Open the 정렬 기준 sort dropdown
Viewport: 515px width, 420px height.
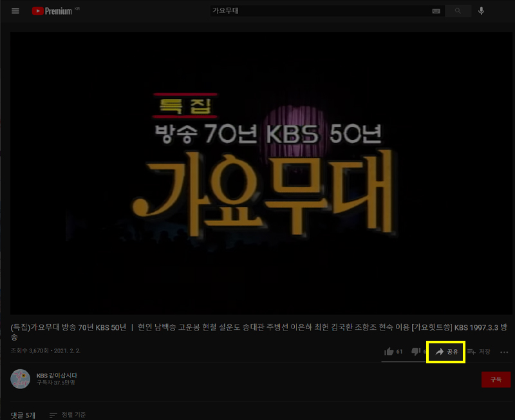[68, 415]
